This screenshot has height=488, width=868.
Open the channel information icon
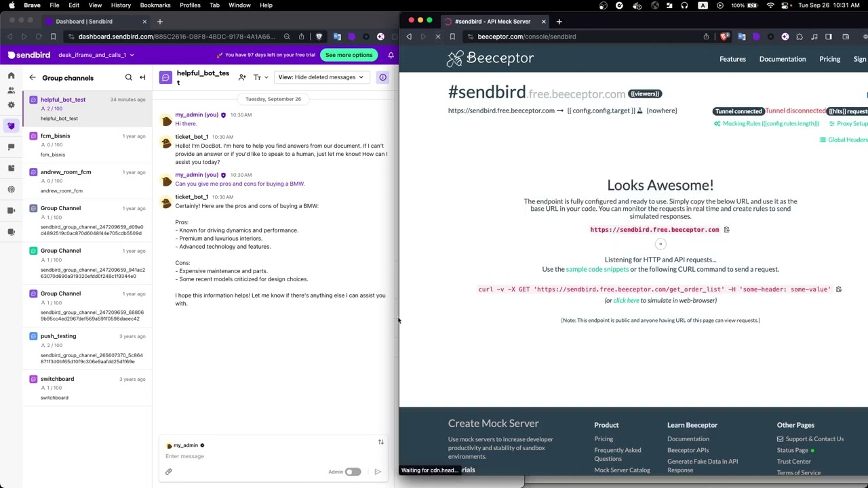pyautogui.click(x=382, y=77)
